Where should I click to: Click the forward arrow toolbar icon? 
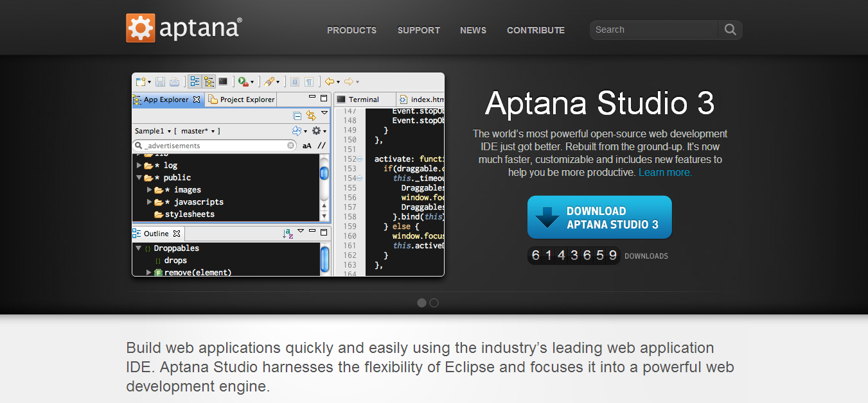(349, 81)
